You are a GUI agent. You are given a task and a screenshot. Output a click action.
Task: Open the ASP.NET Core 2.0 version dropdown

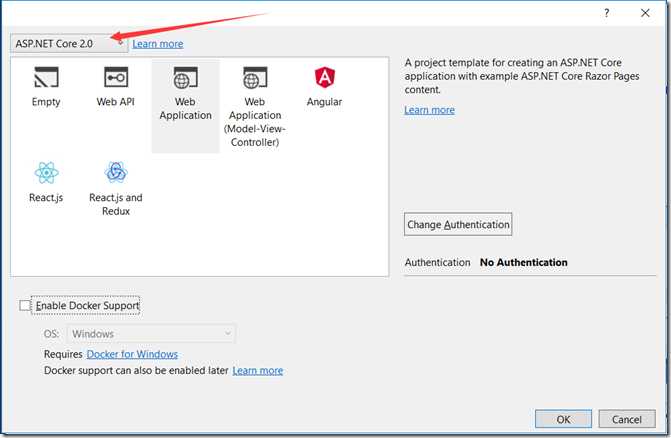coord(69,44)
